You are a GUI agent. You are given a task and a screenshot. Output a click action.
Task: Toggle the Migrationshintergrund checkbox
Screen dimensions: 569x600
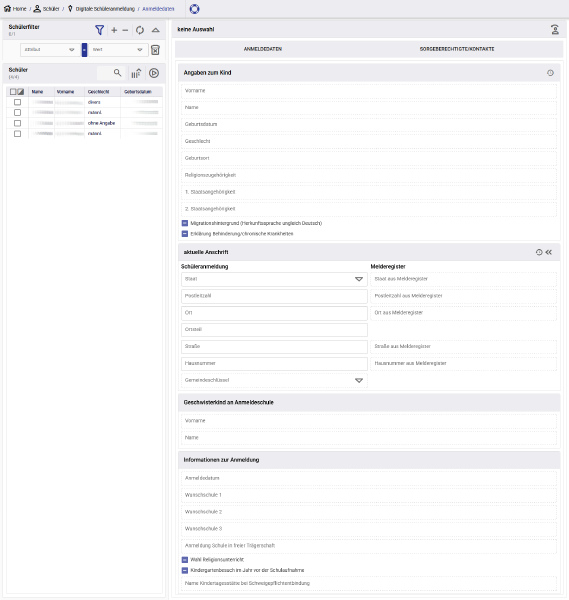(185, 223)
